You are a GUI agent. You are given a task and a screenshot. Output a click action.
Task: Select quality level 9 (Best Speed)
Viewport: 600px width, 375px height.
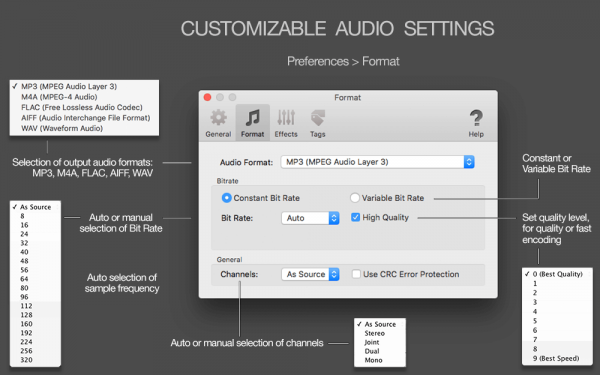point(557,359)
